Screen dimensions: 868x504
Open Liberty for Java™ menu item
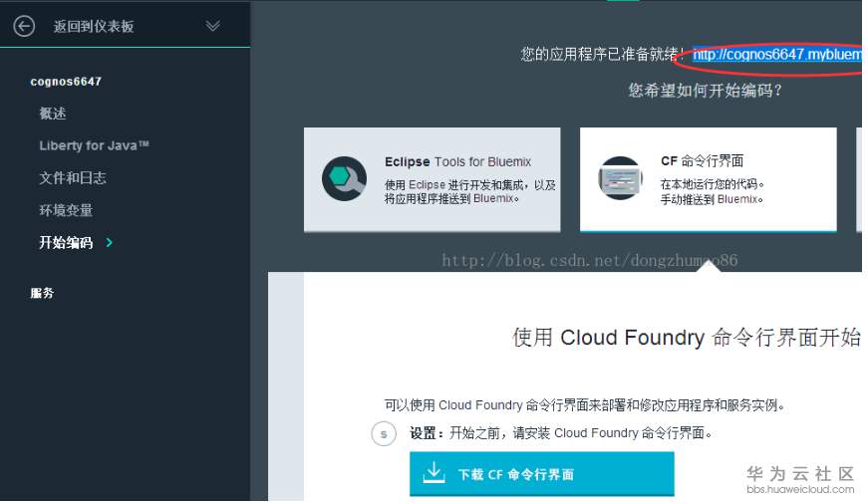[x=94, y=145]
